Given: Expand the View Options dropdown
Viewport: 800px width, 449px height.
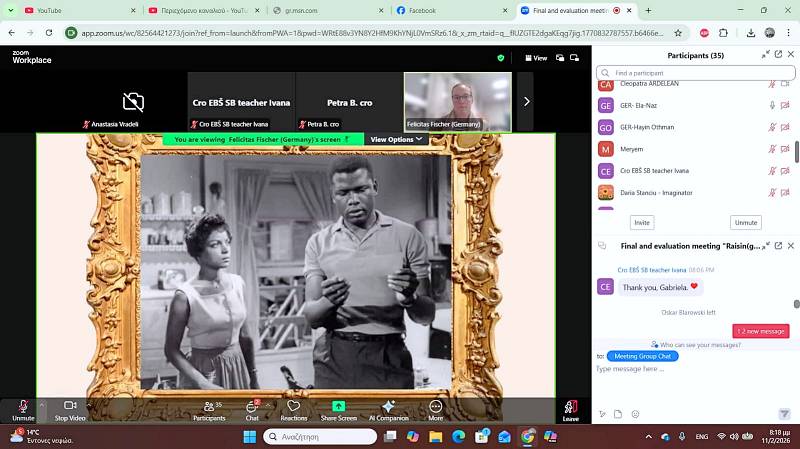Looking at the screenshot, I should pos(397,140).
